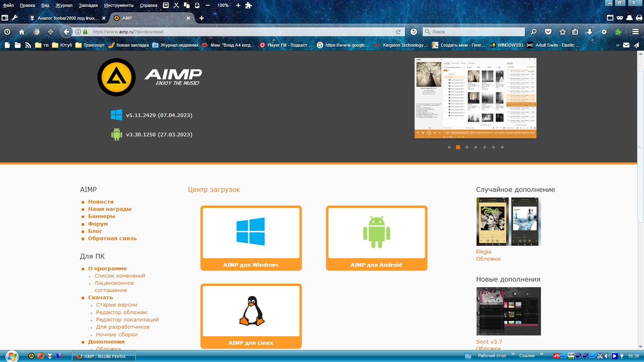Open the ТВ bookmarks folder
Image resolution: width=644 pixels, height=362 pixels.
(x=42, y=45)
